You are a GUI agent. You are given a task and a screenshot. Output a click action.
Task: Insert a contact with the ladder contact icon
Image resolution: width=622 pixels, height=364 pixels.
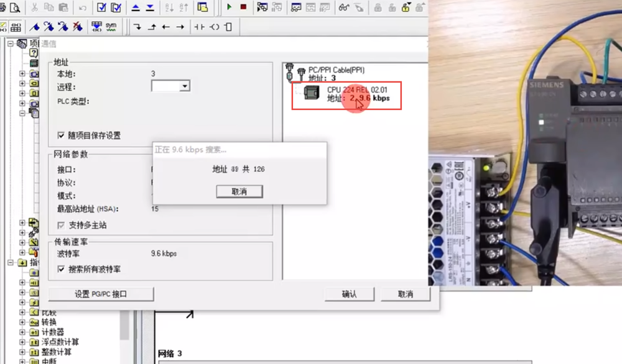(x=199, y=27)
